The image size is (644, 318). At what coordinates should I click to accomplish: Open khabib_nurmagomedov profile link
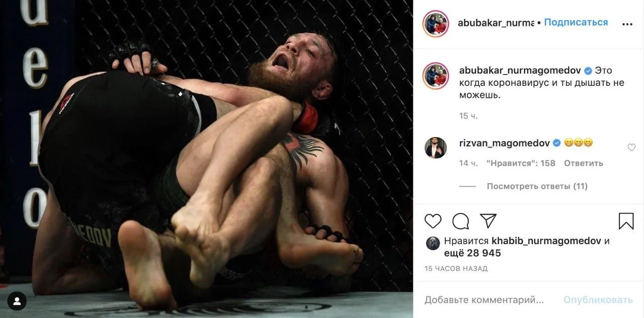click(x=546, y=241)
